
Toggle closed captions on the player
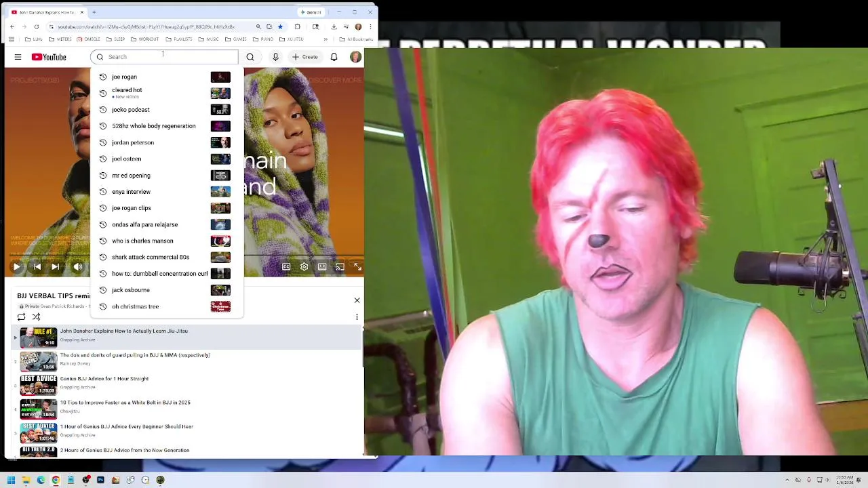click(x=286, y=267)
